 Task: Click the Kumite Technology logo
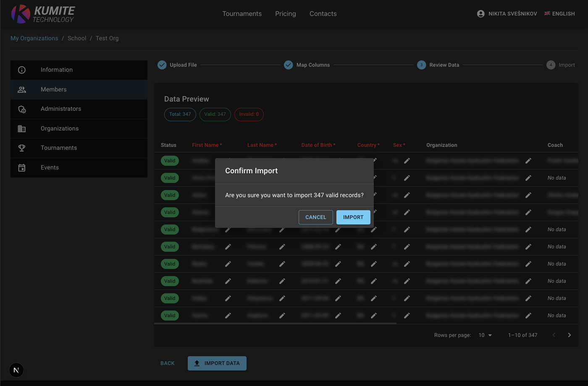click(x=43, y=14)
